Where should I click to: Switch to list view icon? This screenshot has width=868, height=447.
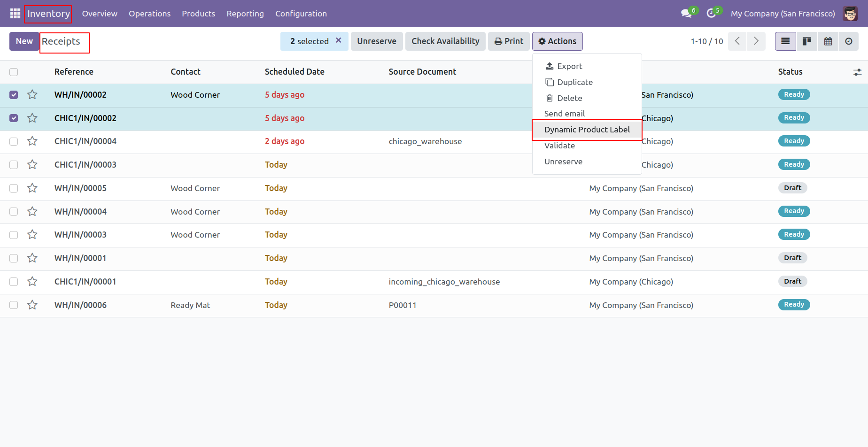785,41
